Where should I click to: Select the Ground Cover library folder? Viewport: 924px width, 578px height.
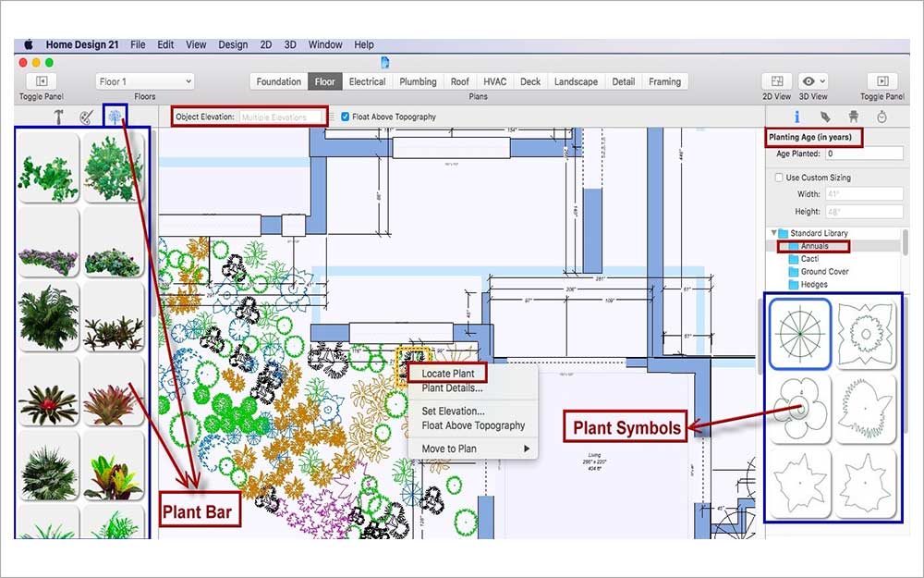[824, 271]
